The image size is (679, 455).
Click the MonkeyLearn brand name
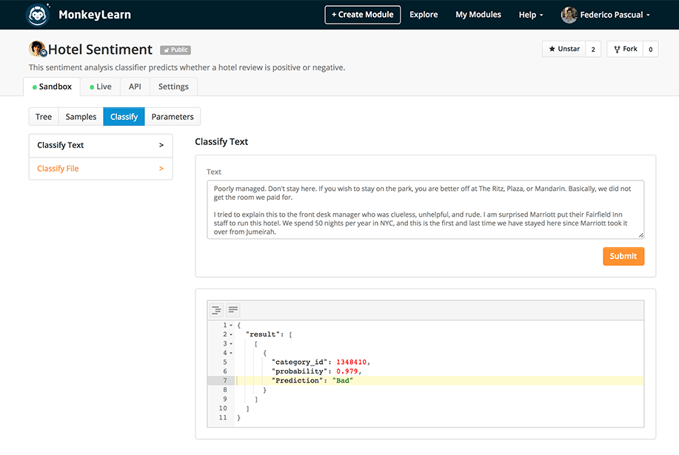pos(94,15)
